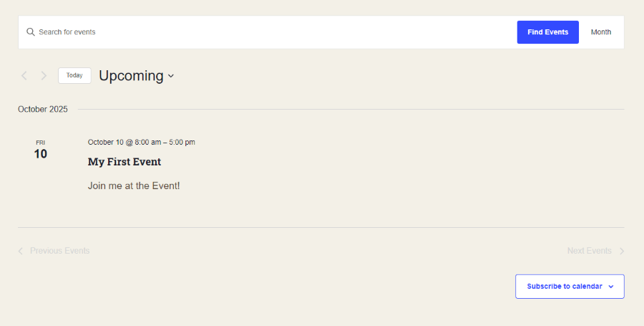Screen dimensions: 644x326
Task: Click the search magnifier icon
Action: click(x=31, y=32)
